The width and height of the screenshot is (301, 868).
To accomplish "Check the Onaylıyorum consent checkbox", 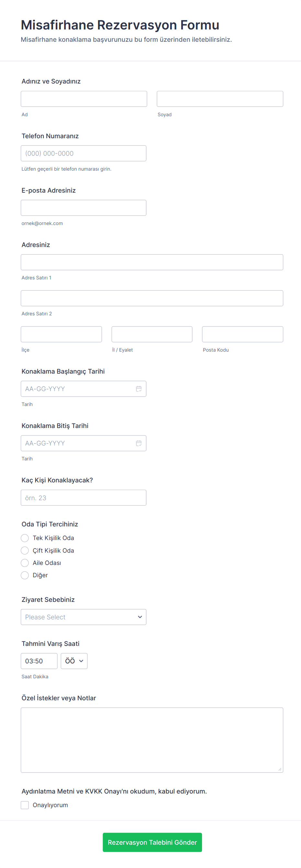I will point(25,805).
